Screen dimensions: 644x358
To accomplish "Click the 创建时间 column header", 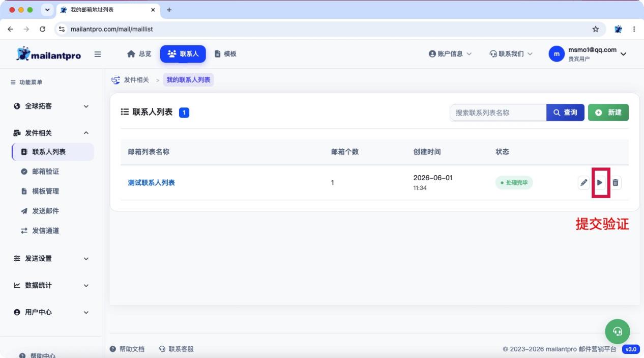I will [427, 152].
